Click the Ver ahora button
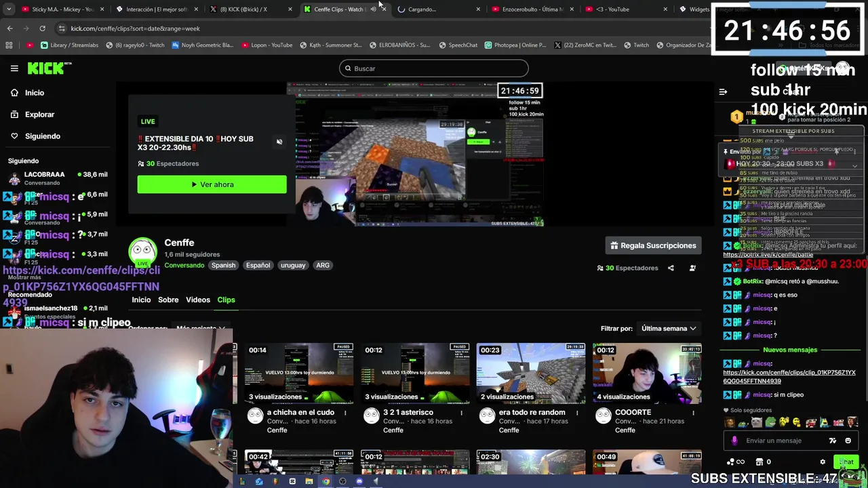Screen dimensions: 868x488 (212, 184)
